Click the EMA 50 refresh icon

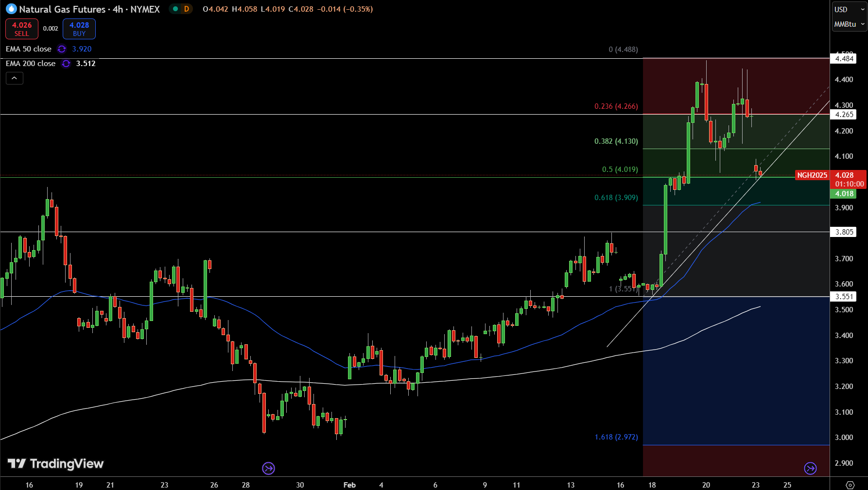coord(62,49)
